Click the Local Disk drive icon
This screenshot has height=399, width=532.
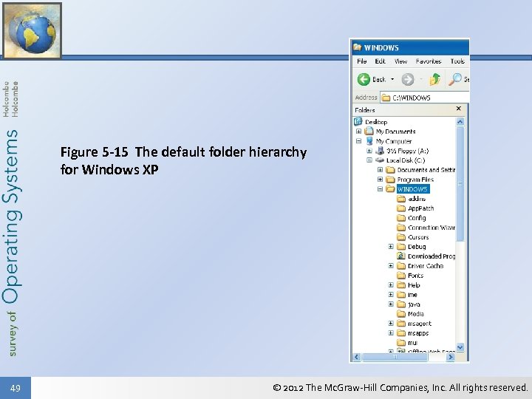(380, 160)
